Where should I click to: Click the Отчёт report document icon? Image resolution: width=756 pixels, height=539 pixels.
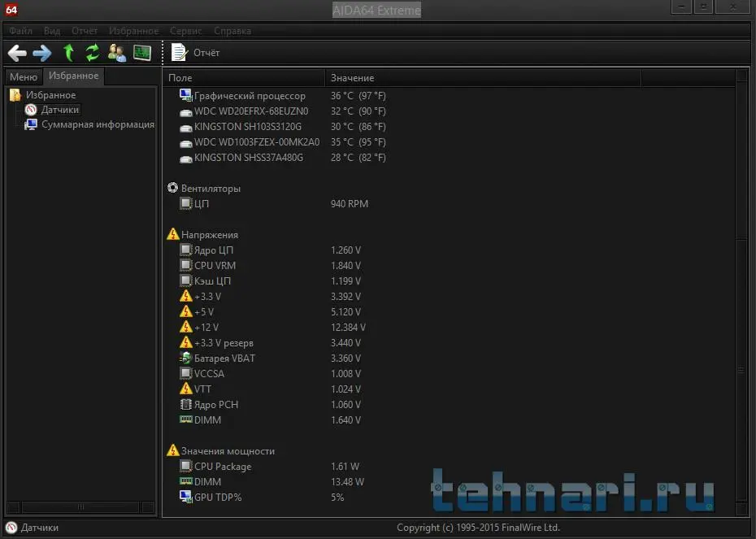[x=179, y=53]
